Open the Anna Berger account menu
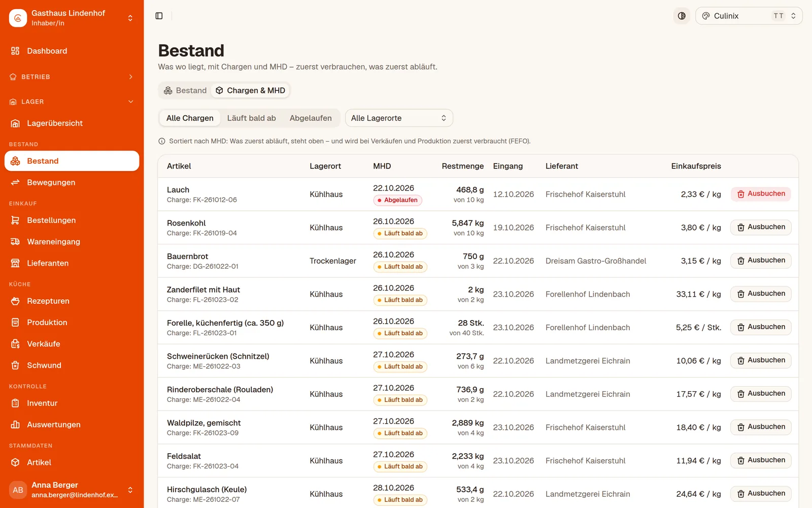 pyautogui.click(x=72, y=490)
